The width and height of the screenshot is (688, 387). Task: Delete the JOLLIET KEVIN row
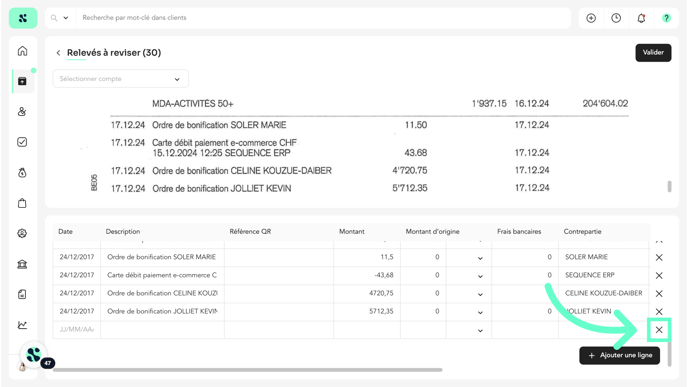(x=659, y=312)
